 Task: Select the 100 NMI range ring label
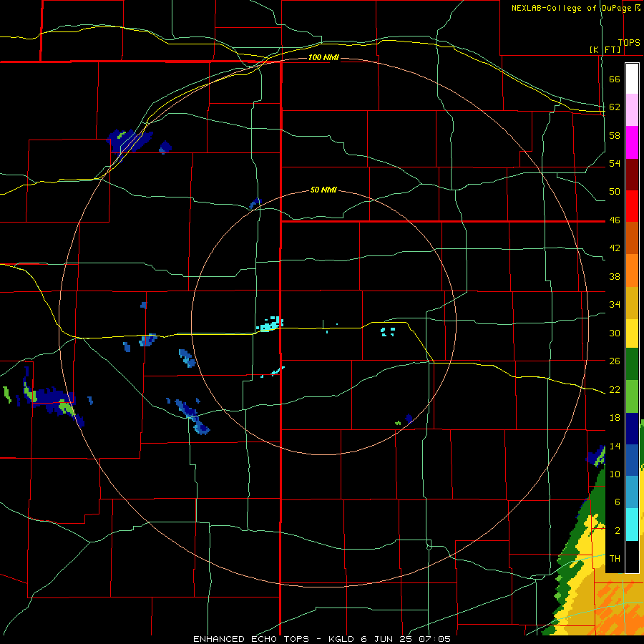coord(323,57)
